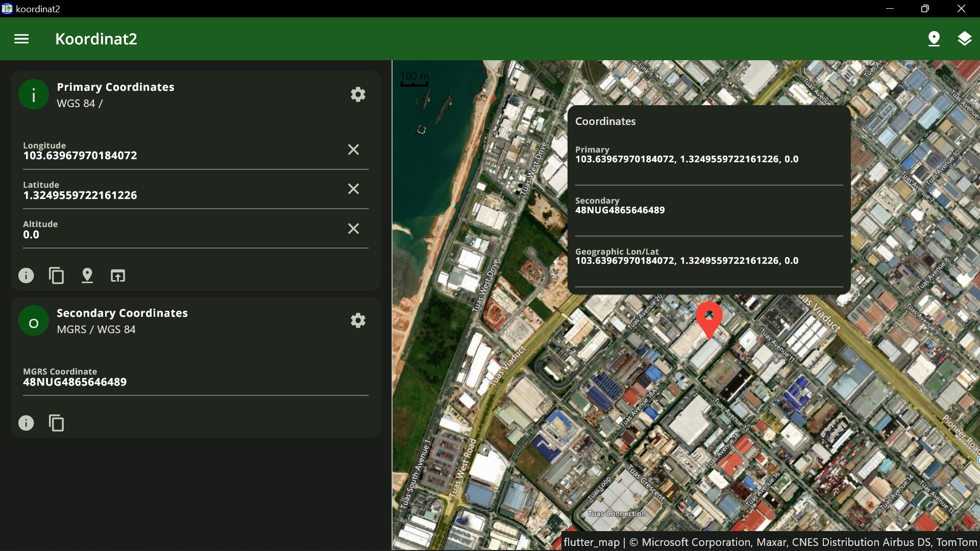Place marker at primary coordinates
This screenshot has height=551, width=980.
click(x=87, y=275)
